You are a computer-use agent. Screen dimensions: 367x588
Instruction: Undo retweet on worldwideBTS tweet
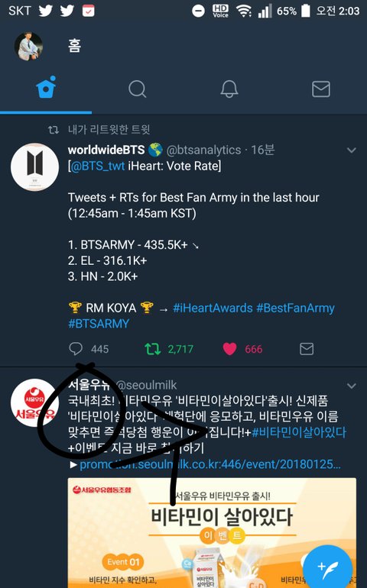coord(152,349)
